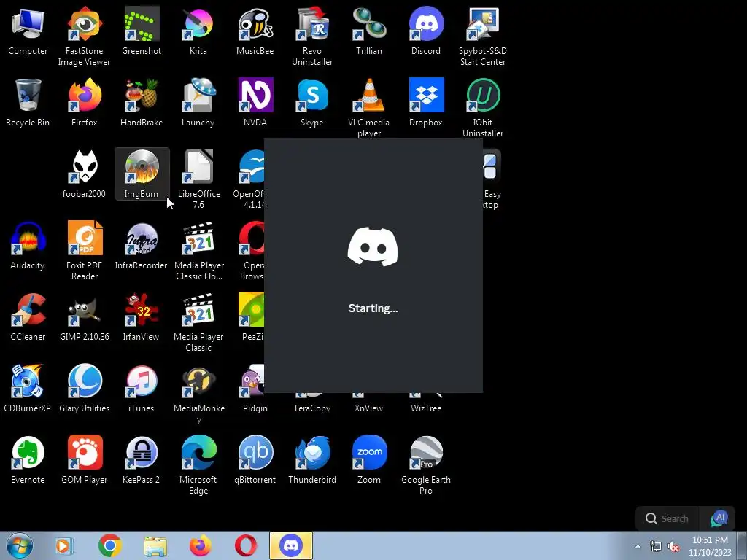Click the Discord desktop shortcut icon
The width and height of the screenshot is (747, 560).
(x=426, y=24)
